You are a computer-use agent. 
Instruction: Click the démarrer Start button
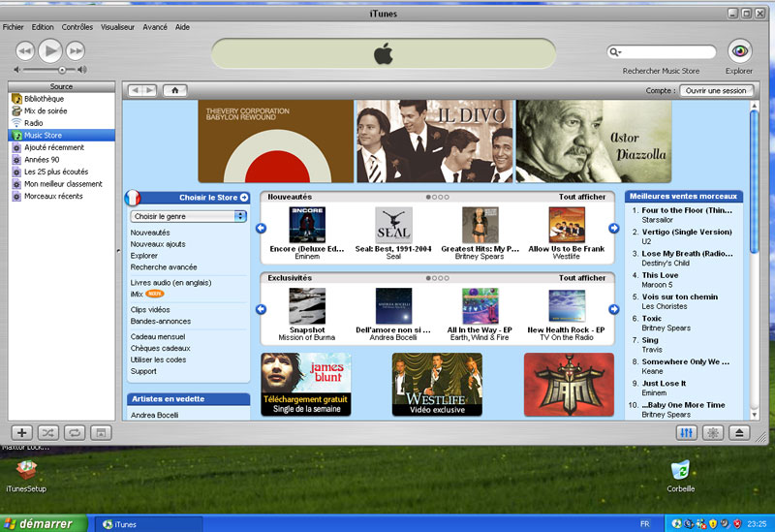pos(44,523)
